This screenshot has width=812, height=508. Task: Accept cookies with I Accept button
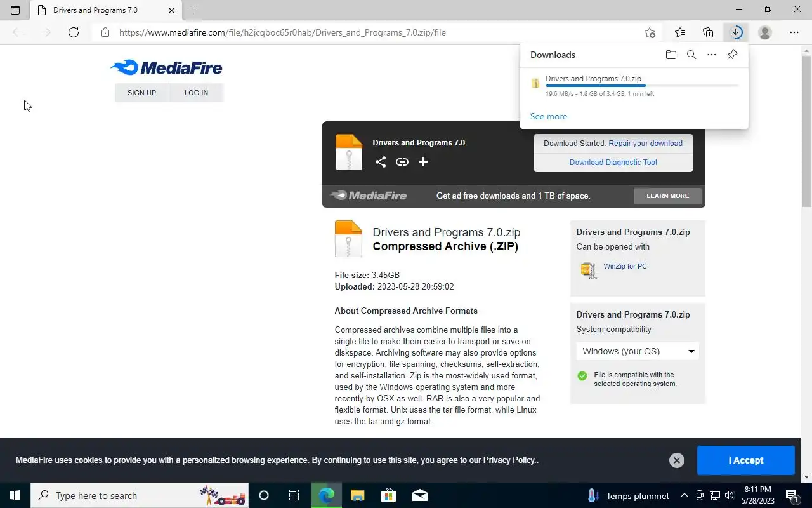click(x=746, y=460)
